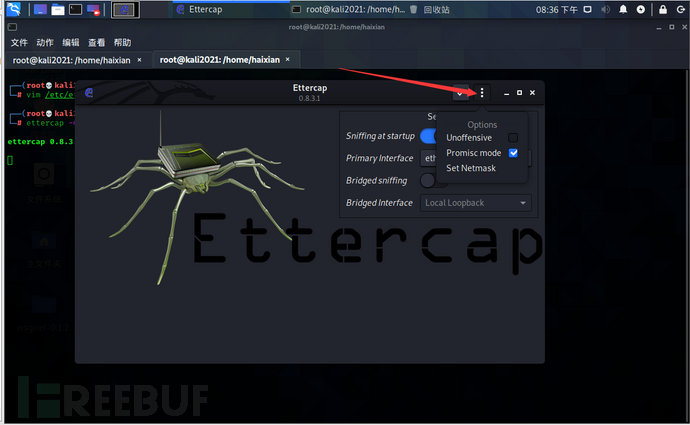Click the 08:36 下午 panel clock
This screenshot has width=690, height=425.
tap(556, 9)
